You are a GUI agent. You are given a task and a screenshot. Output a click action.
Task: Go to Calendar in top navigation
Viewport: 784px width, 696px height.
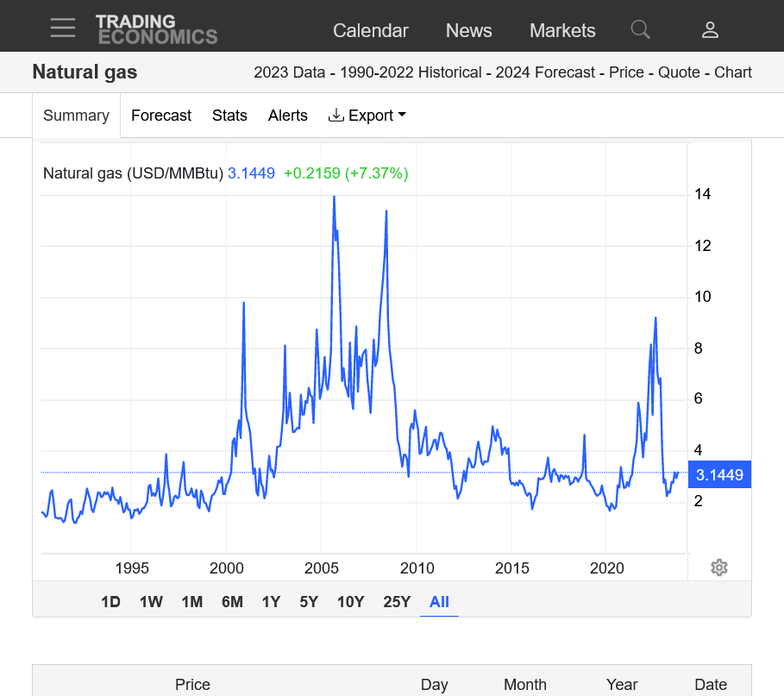(x=370, y=30)
